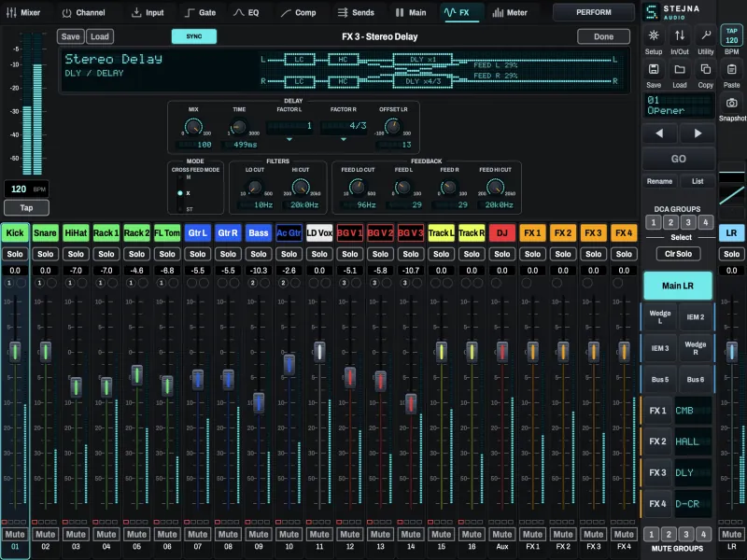Open the Sends tab
The image size is (747, 560).
coord(356,12)
